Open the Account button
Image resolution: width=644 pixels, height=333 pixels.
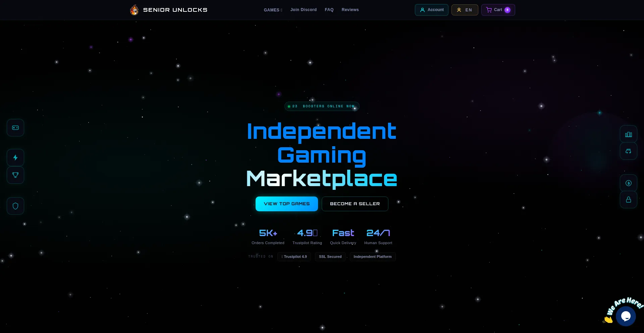pyautogui.click(x=432, y=10)
